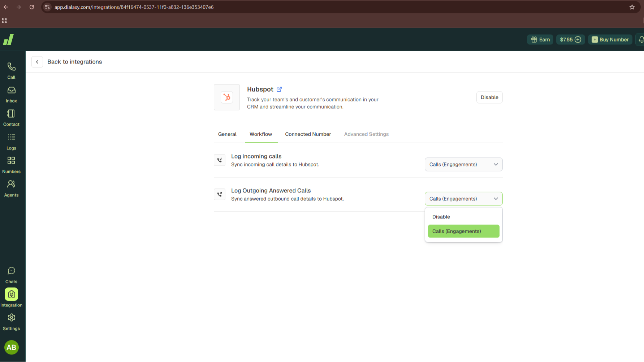Click the Back to integrations arrow
Image resolution: width=644 pixels, height=362 pixels.
pos(37,62)
